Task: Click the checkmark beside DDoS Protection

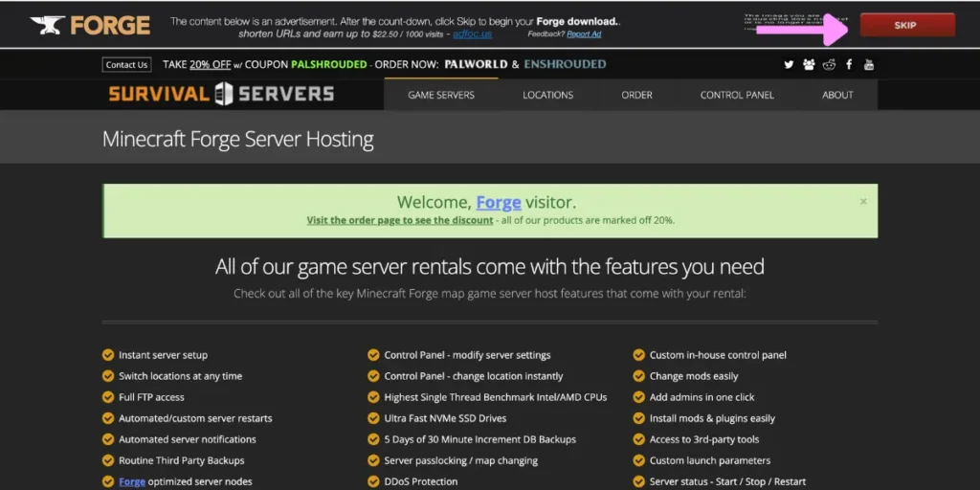Action: [x=373, y=481]
